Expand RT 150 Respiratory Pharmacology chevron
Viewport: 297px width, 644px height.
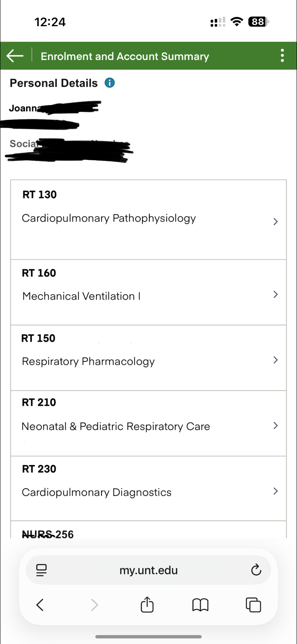276,360
